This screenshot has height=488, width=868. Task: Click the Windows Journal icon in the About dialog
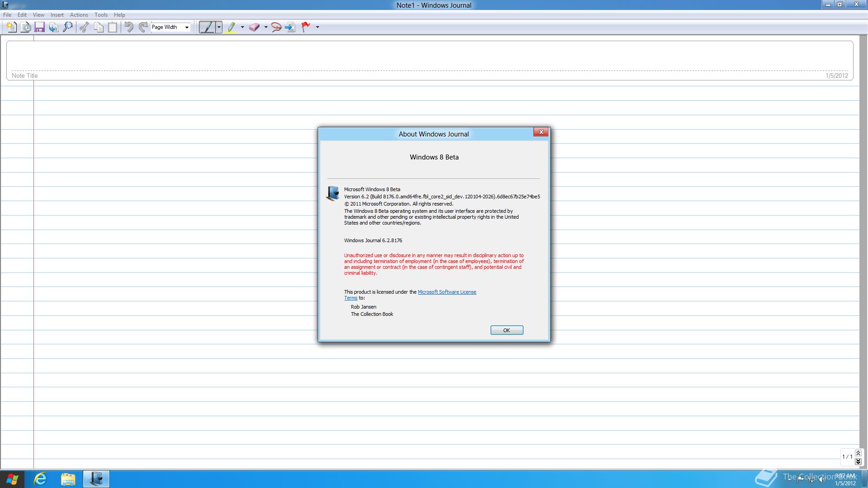point(333,193)
